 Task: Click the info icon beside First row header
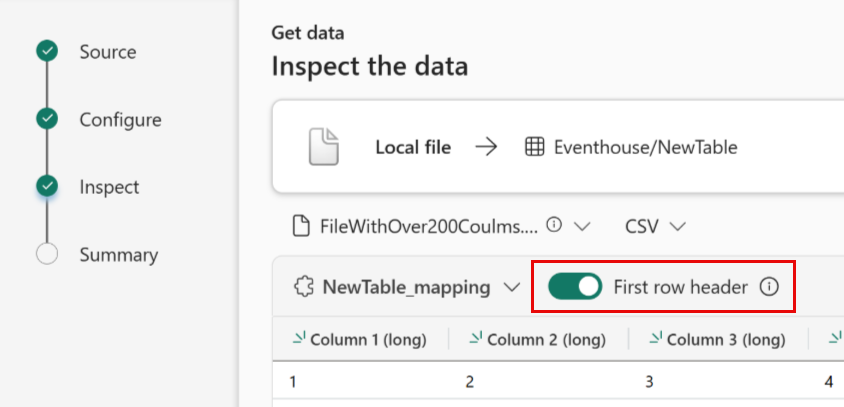coord(769,287)
